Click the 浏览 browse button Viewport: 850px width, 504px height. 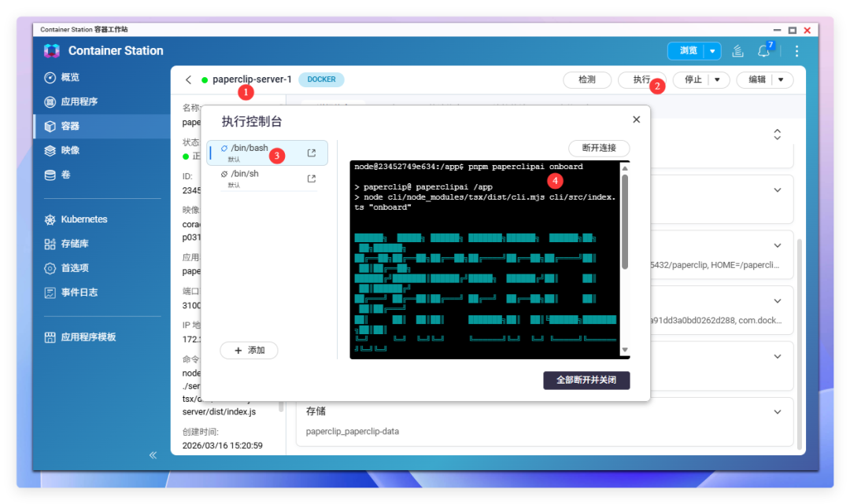click(689, 51)
